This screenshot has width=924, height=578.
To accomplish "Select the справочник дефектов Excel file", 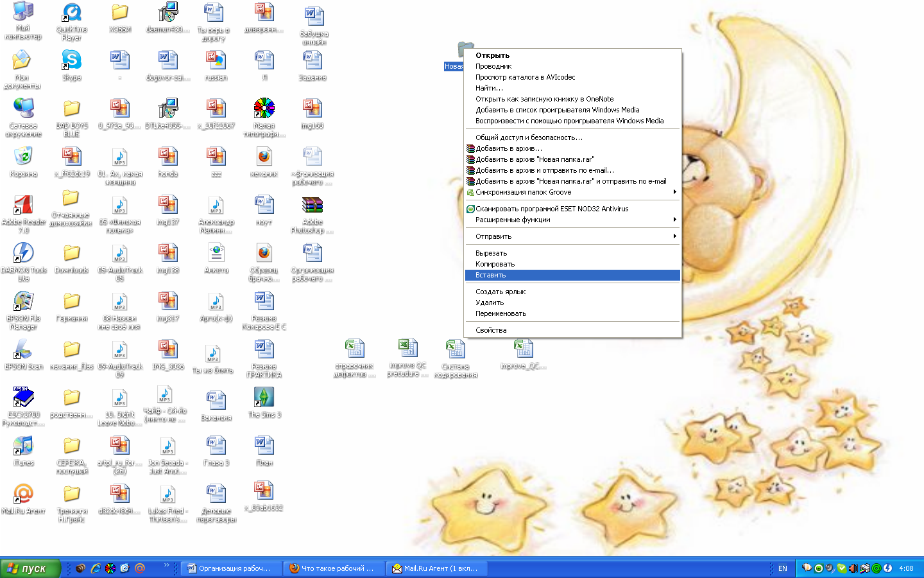I will click(x=354, y=358).
